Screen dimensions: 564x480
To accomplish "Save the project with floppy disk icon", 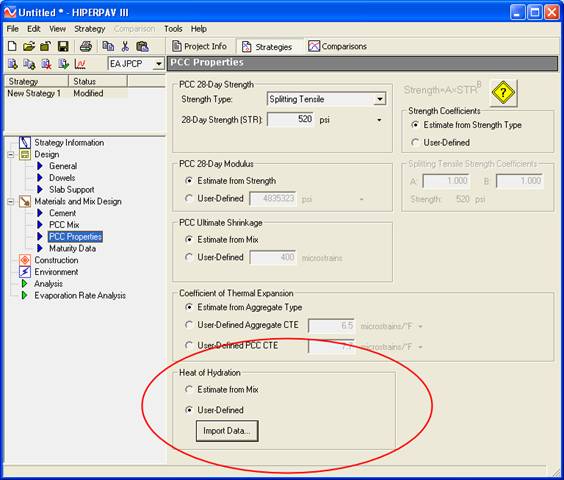I will click(63, 46).
